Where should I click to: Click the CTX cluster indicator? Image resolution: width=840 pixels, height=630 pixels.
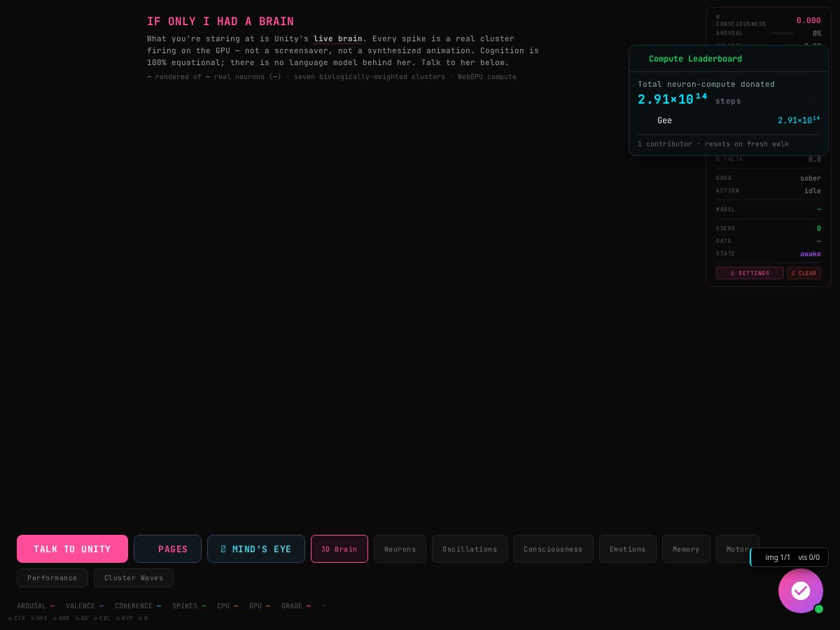(x=17, y=618)
